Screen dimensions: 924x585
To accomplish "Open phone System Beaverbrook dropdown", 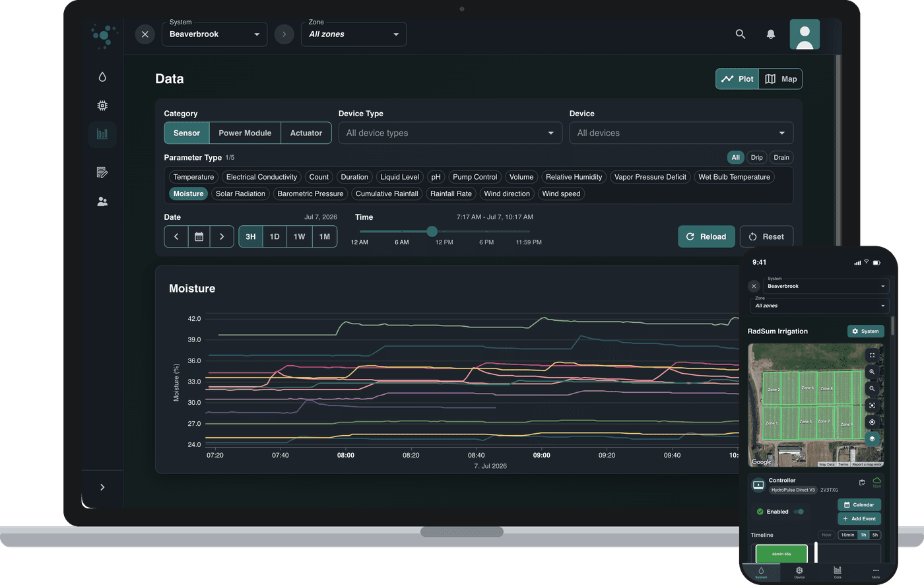I will (826, 287).
